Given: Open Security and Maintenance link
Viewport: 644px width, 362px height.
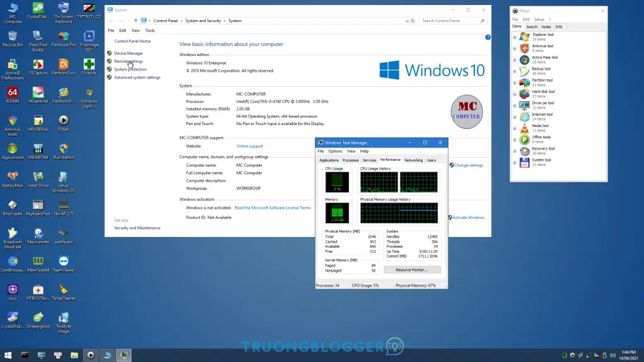Looking at the screenshot, I should coord(137,228).
